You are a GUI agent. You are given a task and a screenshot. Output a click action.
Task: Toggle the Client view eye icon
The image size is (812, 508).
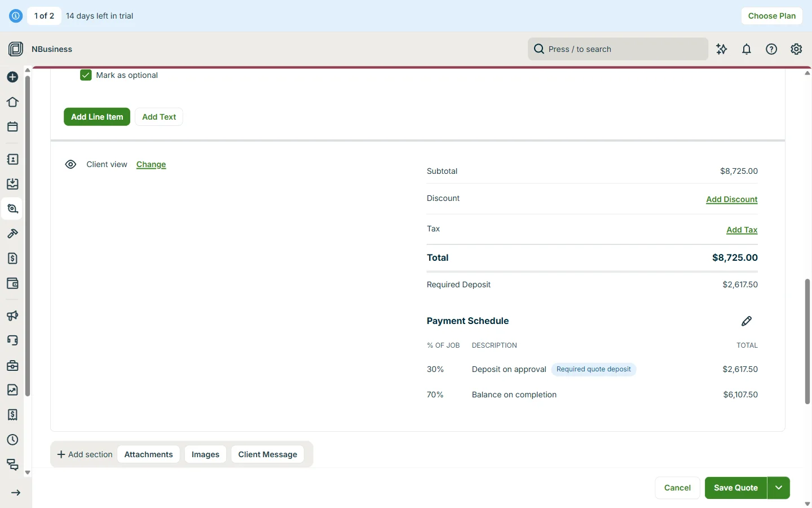pos(70,164)
